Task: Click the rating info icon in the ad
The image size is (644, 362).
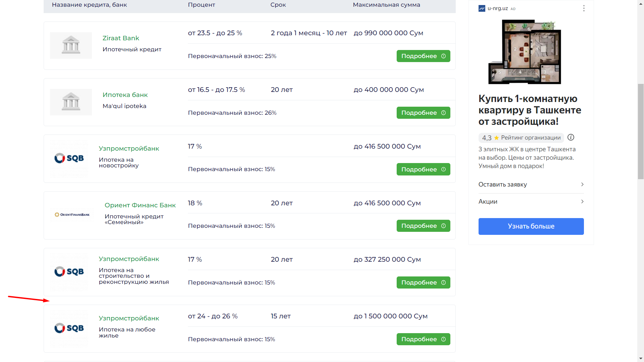Action: (571, 137)
